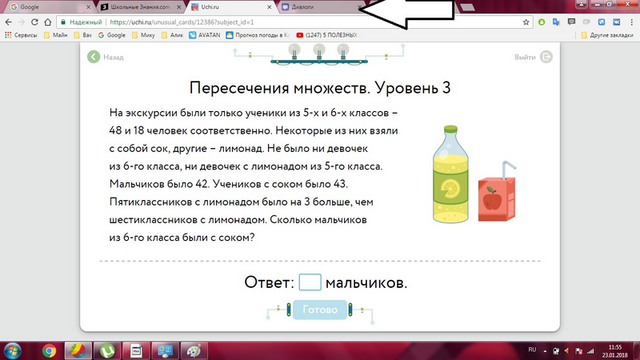
Task: Bookmark this page with the star
Action: tap(526, 22)
